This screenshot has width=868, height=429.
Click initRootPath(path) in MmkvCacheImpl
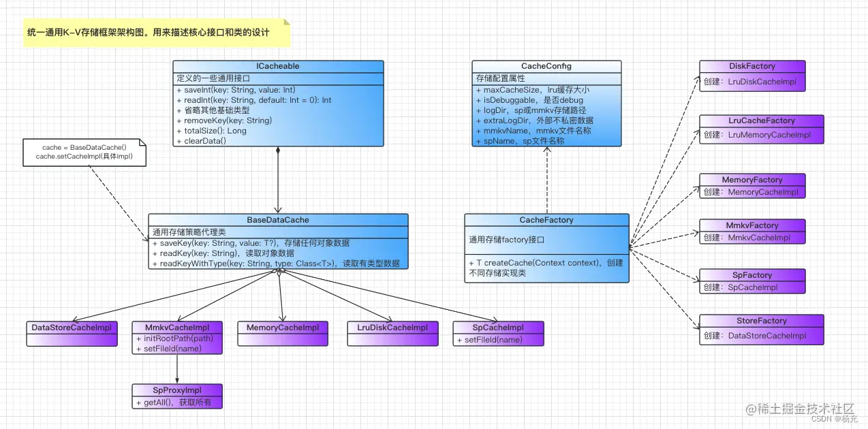175,338
